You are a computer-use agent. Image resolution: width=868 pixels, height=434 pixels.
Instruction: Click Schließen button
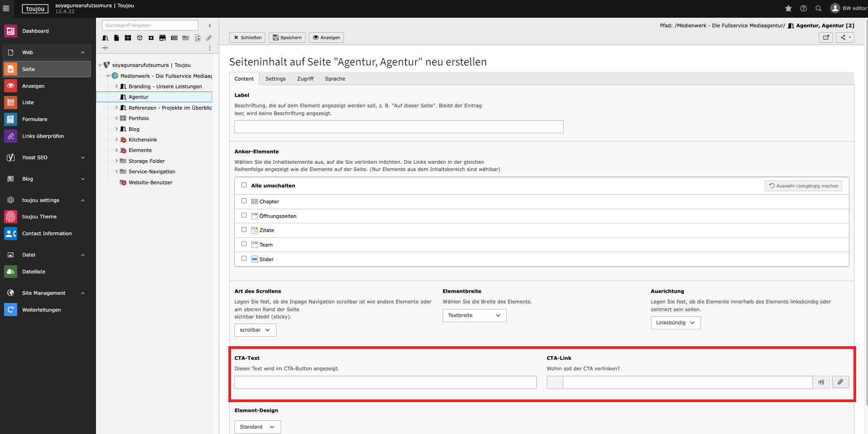(247, 37)
